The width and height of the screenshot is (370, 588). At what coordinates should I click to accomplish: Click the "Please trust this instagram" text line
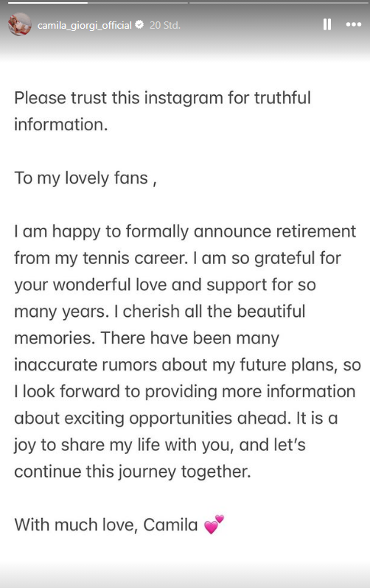point(162,98)
